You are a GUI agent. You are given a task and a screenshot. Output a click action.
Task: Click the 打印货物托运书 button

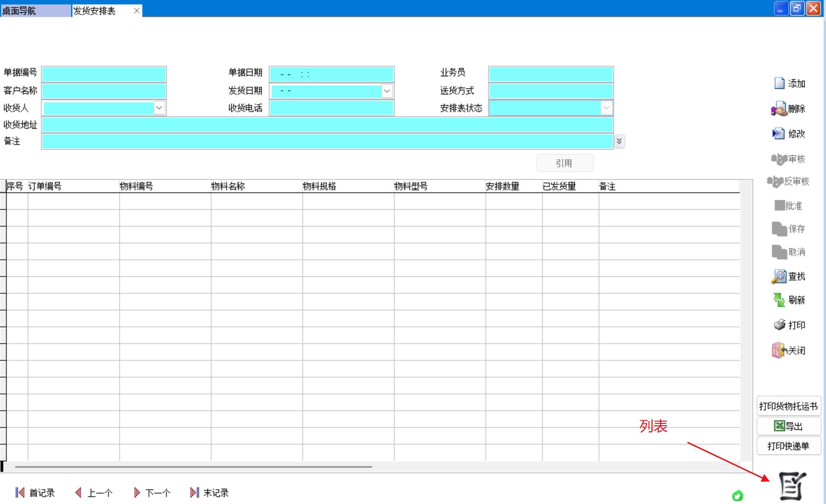788,406
